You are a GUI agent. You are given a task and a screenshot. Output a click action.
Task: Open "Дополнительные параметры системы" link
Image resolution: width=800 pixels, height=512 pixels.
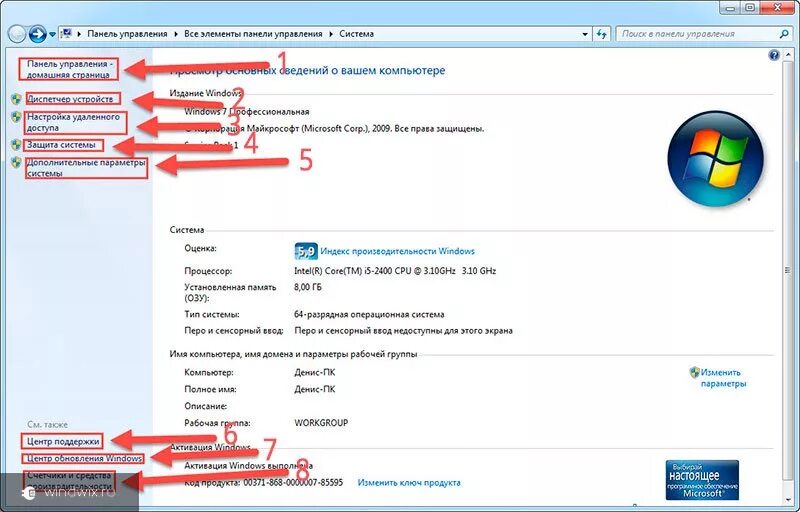click(x=86, y=168)
